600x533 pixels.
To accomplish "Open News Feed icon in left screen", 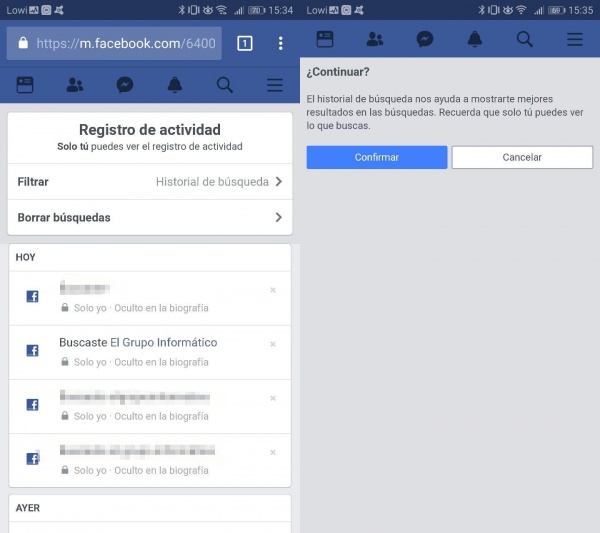I will [x=25, y=85].
